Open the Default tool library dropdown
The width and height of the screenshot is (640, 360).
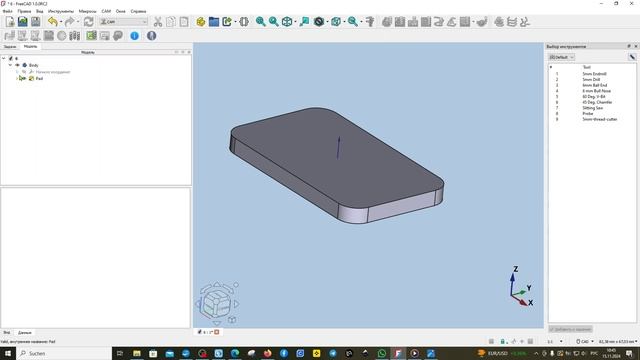click(x=562, y=57)
